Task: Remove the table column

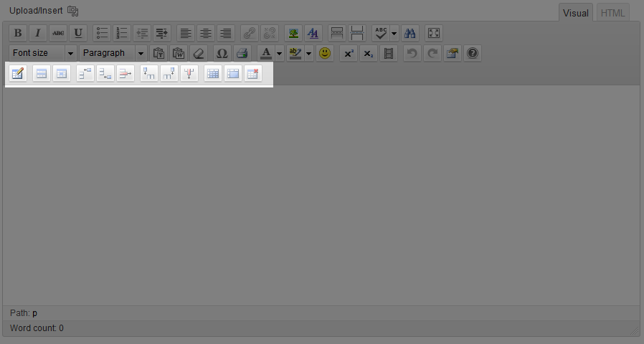Action: tap(189, 73)
